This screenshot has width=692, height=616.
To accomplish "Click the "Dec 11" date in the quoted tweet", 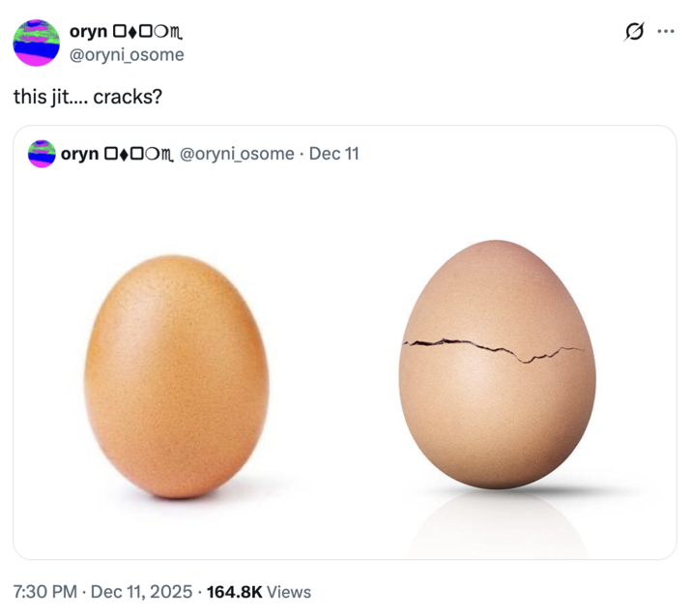I will 333,154.
